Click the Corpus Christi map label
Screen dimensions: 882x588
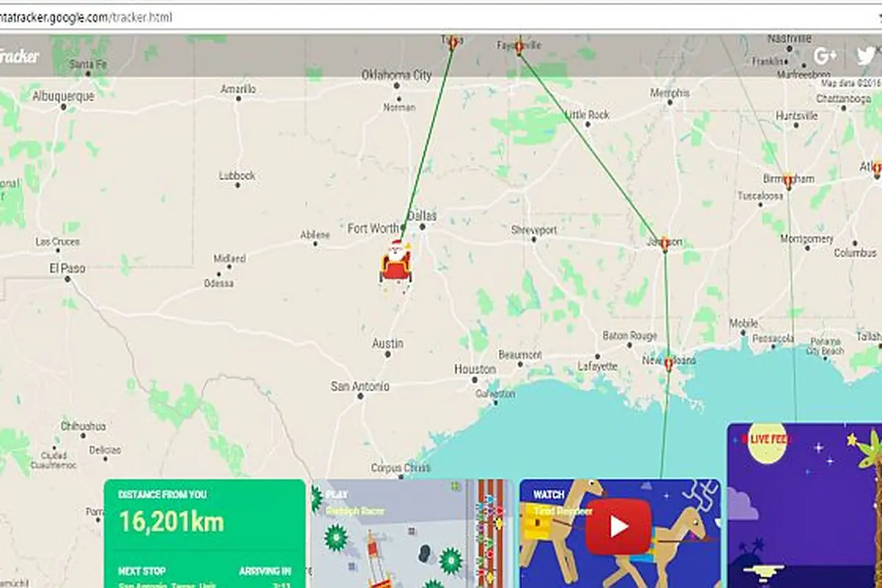(401, 468)
